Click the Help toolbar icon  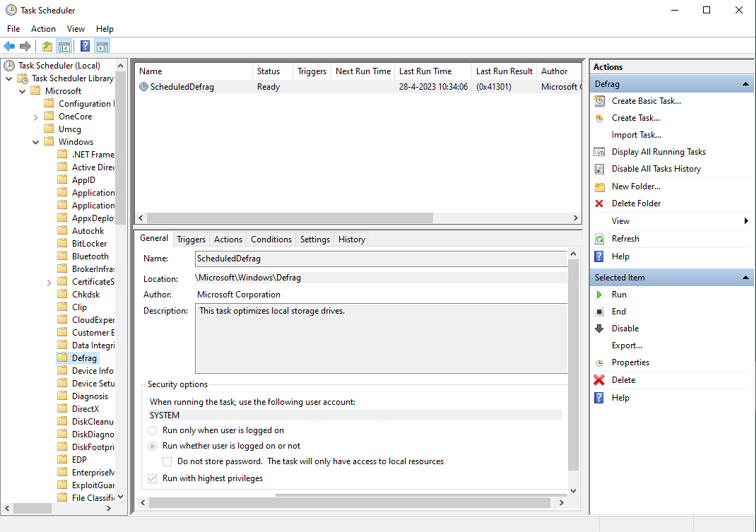(x=85, y=47)
